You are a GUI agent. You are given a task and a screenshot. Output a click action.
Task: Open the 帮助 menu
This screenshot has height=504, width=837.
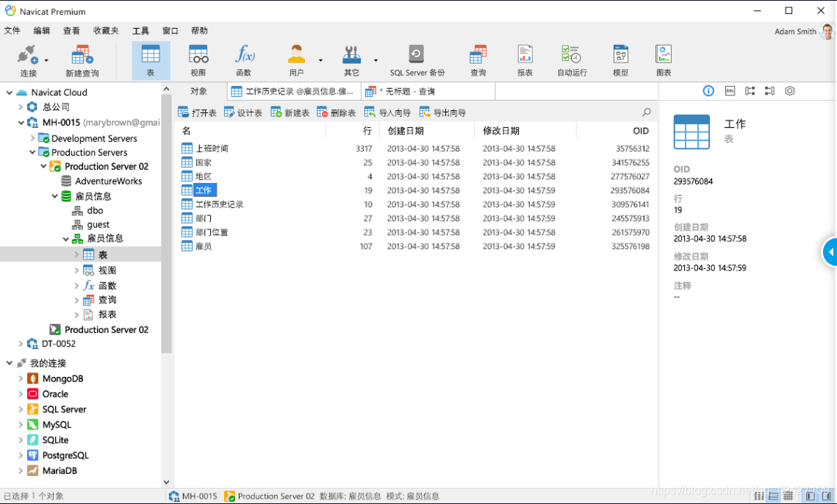click(200, 31)
